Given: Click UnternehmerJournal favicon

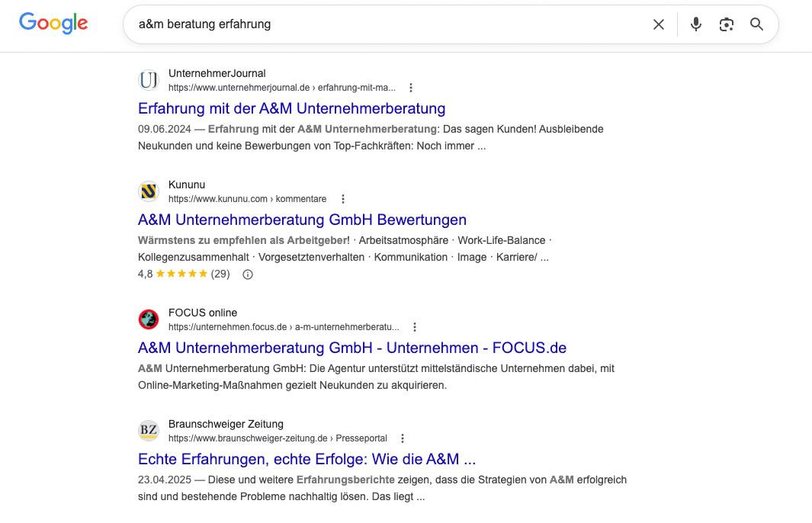Looking at the screenshot, I should click(149, 80).
